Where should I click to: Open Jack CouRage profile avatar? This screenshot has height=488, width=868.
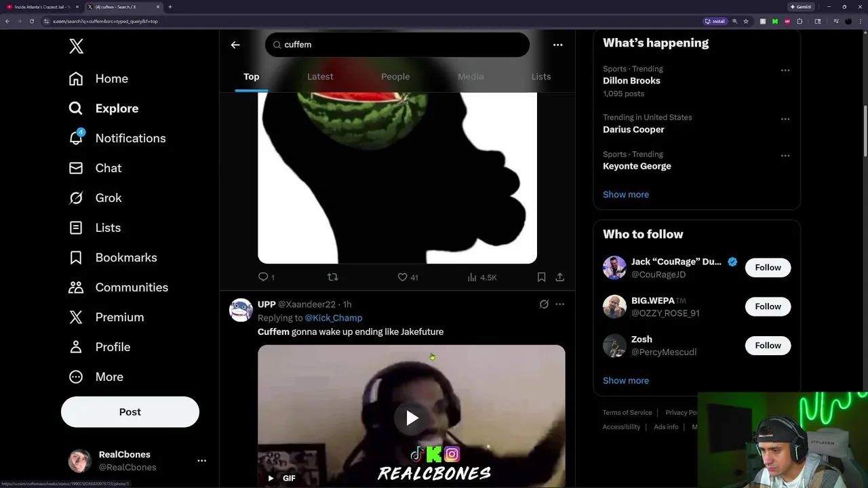[614, 268]
